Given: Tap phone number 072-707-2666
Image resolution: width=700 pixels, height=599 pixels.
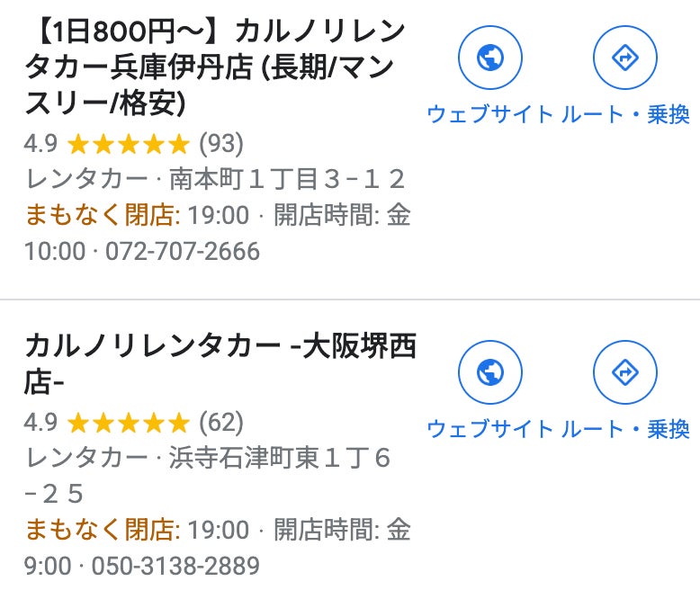Looking at the screenshot, I should (183, 251).
